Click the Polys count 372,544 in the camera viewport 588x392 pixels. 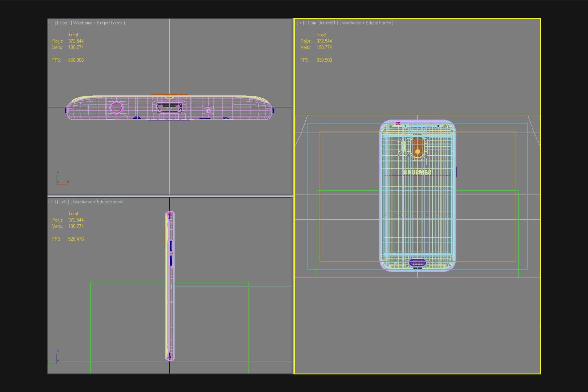click(x=324, y=41)
